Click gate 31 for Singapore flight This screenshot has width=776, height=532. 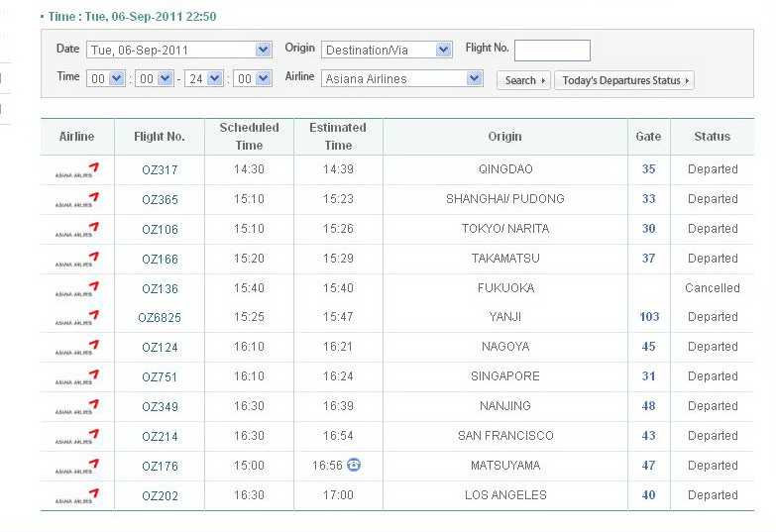tap(649, 375)
